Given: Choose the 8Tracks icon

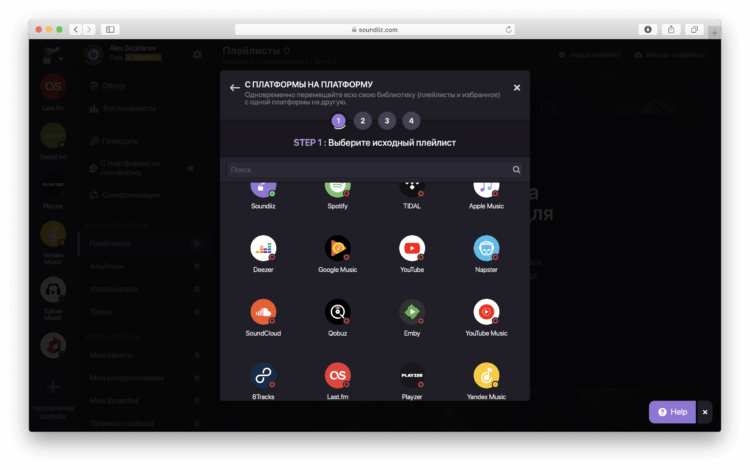Looking at the screenshot, I should pyautogui.click(x=263, y=375).
